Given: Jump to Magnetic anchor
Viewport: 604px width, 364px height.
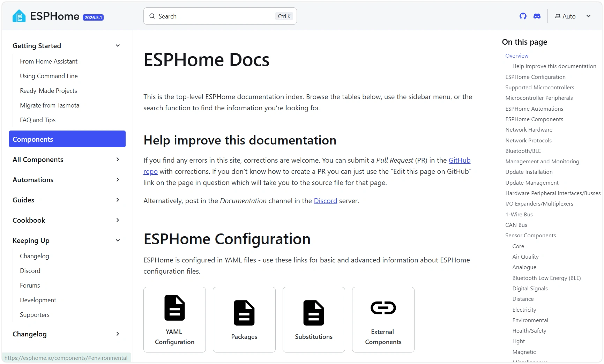Looking at the screenshot, I should [524, 352].
